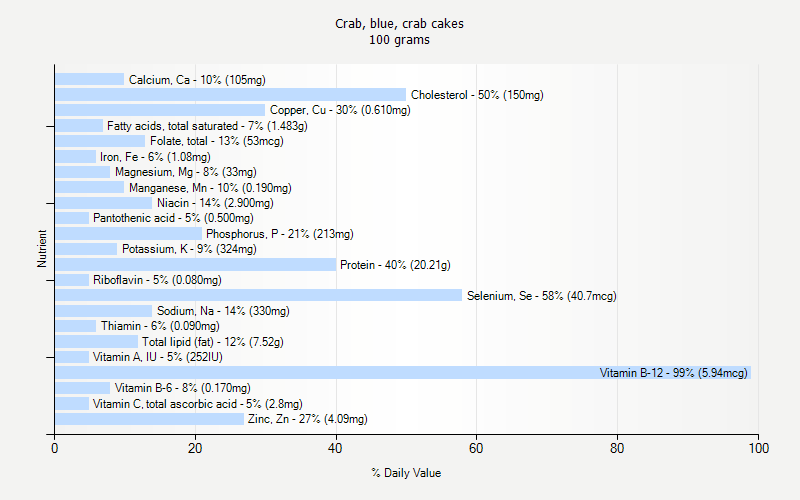
Task: Click Pantothenic acid - 5% (0.500mg) label
Action: tap(173, 218)
